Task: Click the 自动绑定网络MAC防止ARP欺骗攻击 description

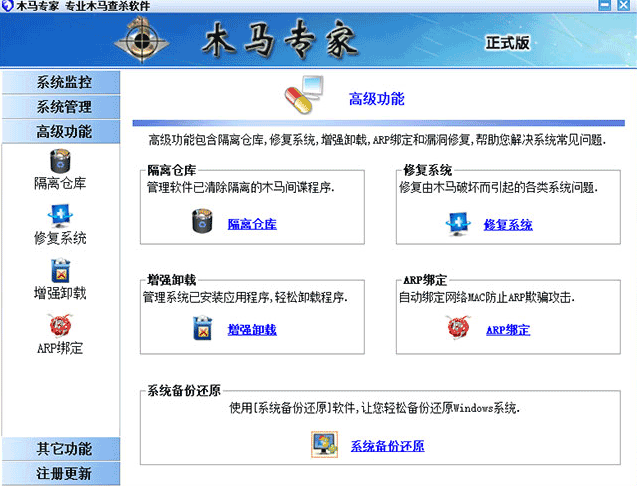Action: click(x=487, y=297)
